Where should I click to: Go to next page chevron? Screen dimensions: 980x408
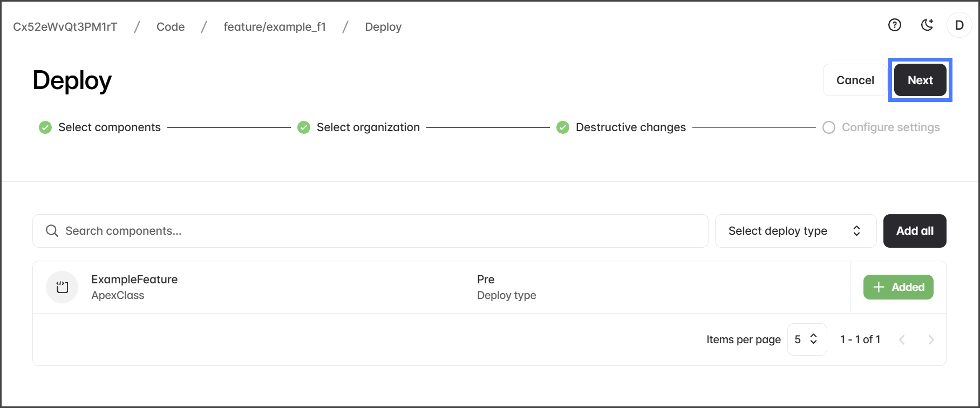pyautogui.click(x=931, y=339)
